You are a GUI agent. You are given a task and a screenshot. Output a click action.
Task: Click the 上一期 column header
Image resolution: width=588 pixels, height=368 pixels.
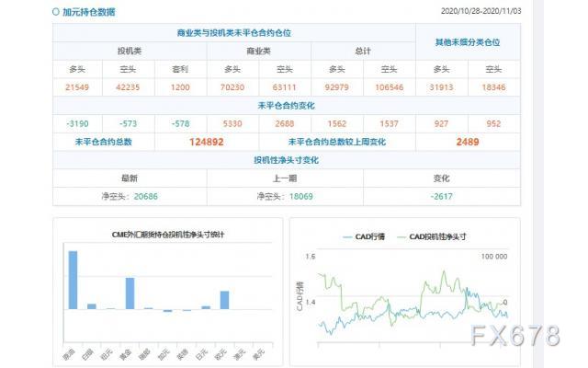pyautogui.click(x=285, y=178)
